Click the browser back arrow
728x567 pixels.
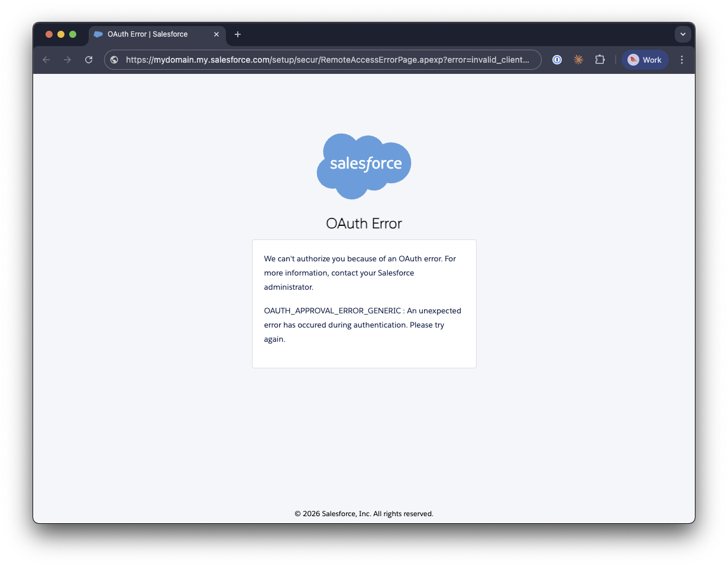[46, 60]
